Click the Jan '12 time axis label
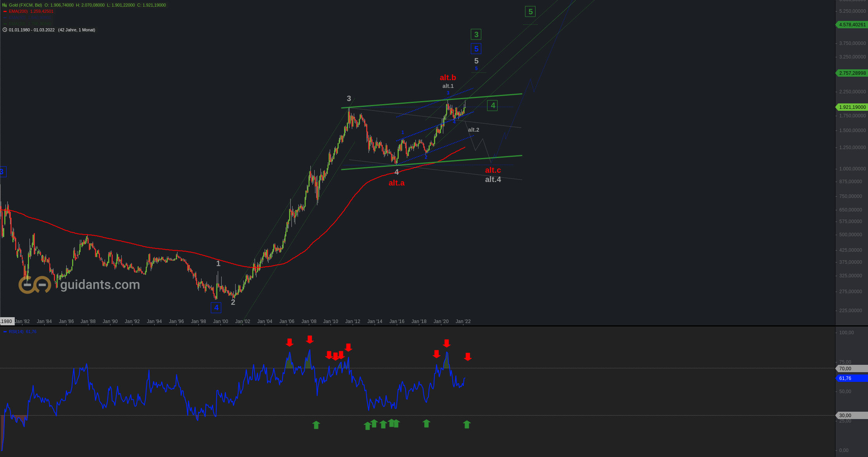The image size is (868, 457). tap(353, 321)
